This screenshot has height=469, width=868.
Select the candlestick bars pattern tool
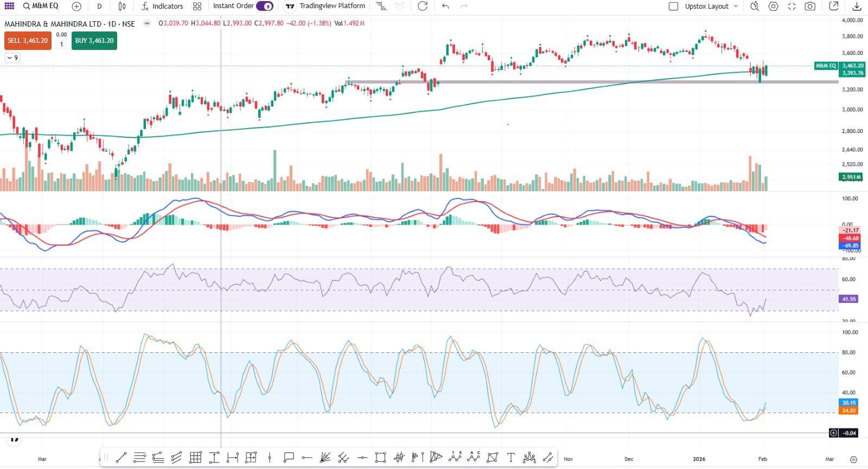[x=399, y=458]
